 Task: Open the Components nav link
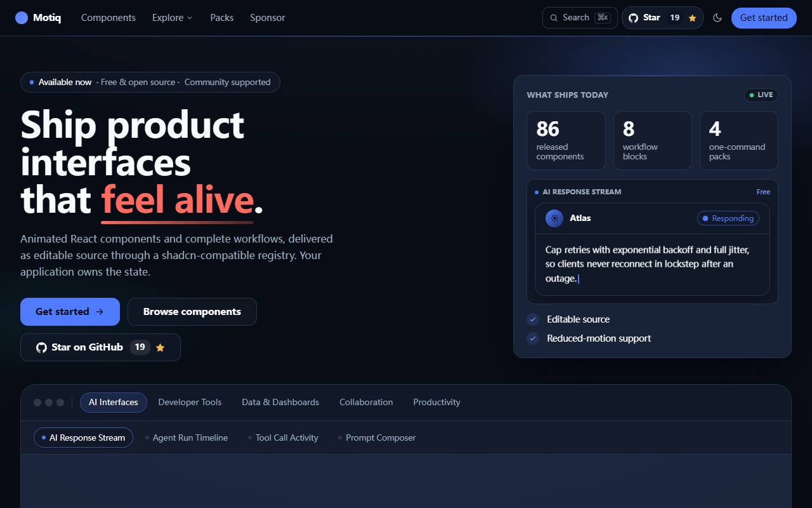108,18
